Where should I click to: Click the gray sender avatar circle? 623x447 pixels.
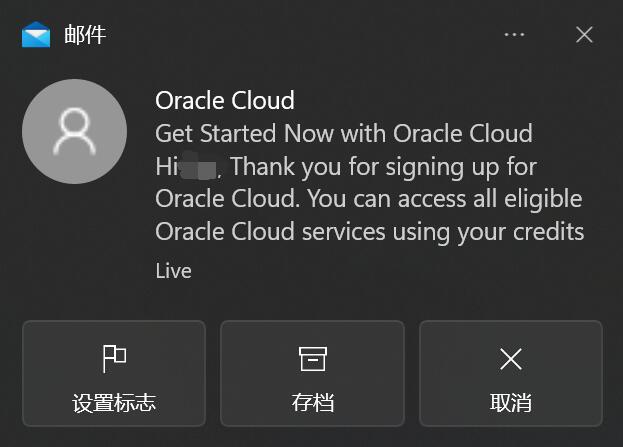pyautogui.click(x=74, y=132)
